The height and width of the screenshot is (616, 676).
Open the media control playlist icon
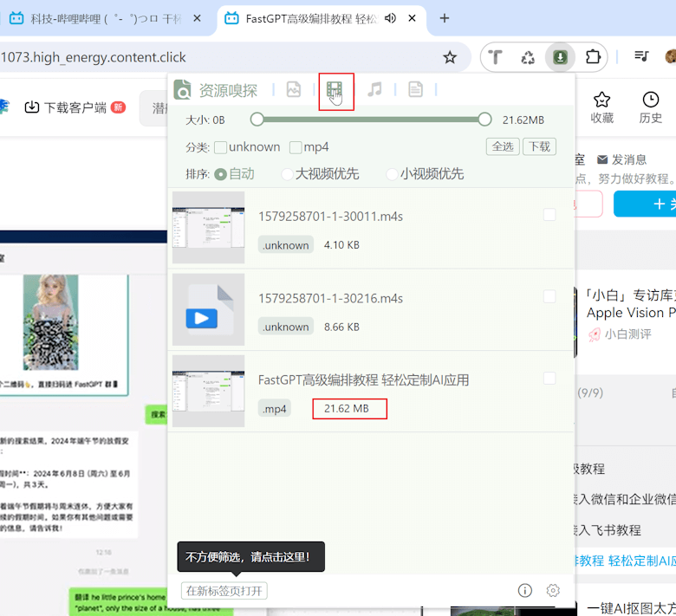(x=641, y=56)
